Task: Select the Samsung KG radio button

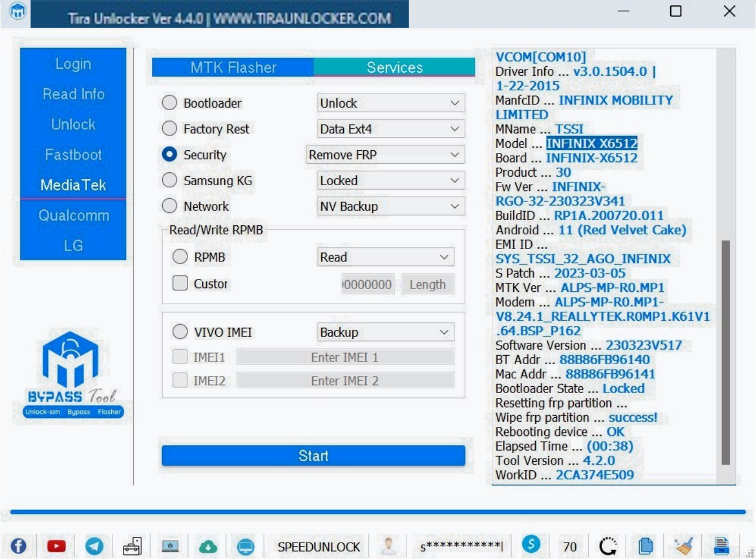Action: click(169, 180)
